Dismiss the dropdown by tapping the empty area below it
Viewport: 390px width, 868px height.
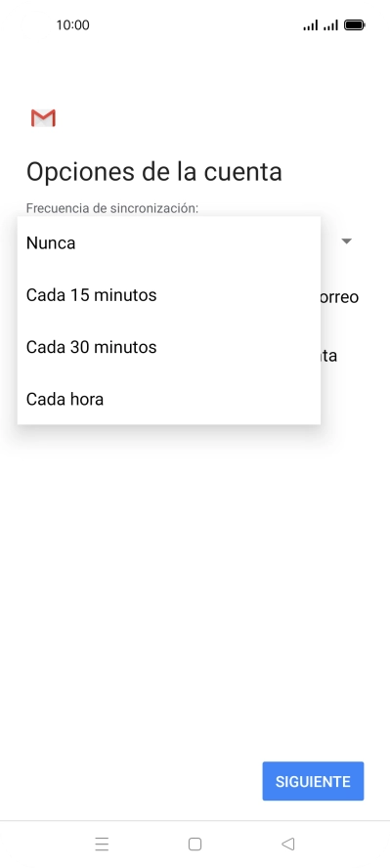coord(195,582)
